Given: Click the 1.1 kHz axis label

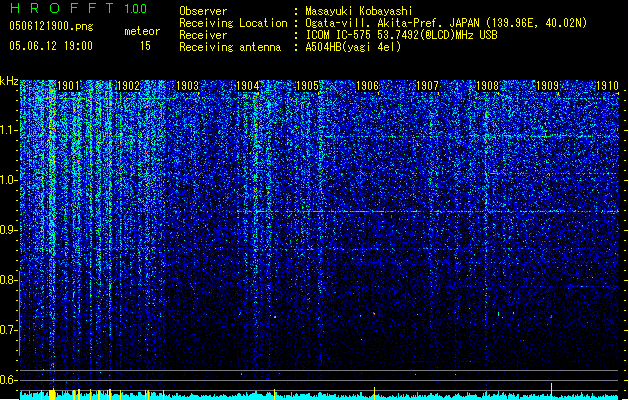Looking at the screenshot, I should [9, 130].
